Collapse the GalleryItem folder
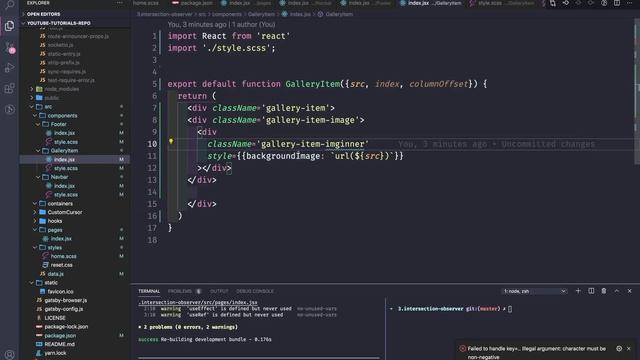This screenshot has width=640, height=360. click(38, 151)
